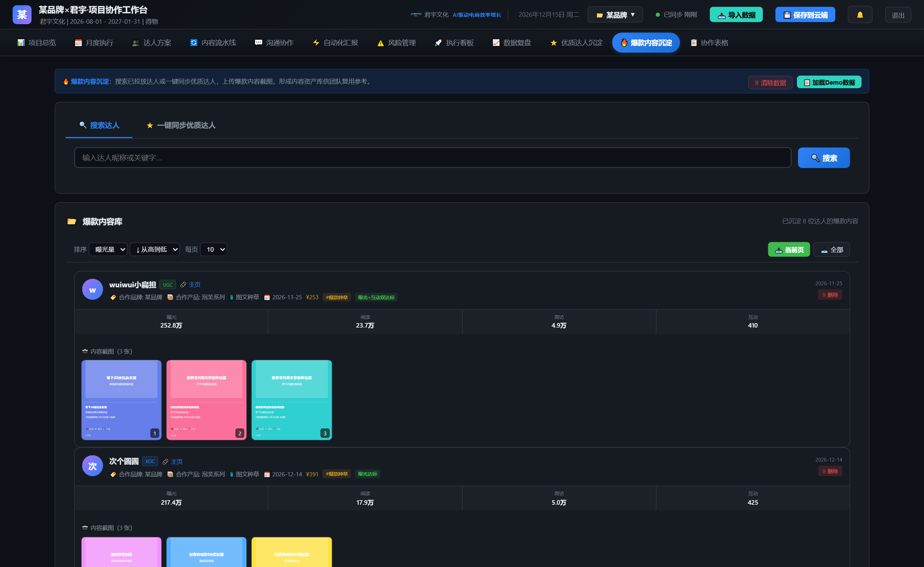924x567 pixels.
Task: Click the blue 搜索 button
Action: [x=824, y=158]
